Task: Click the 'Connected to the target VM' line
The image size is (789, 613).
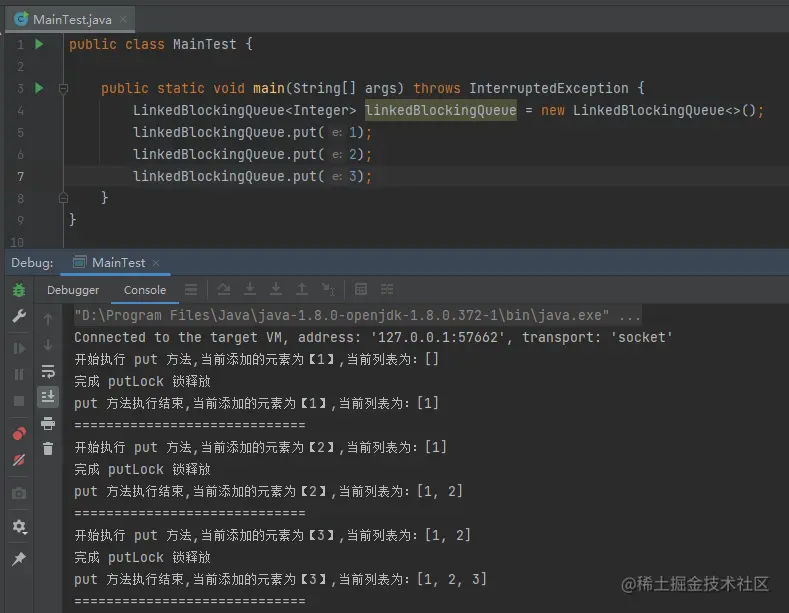Action: point(373,337)
